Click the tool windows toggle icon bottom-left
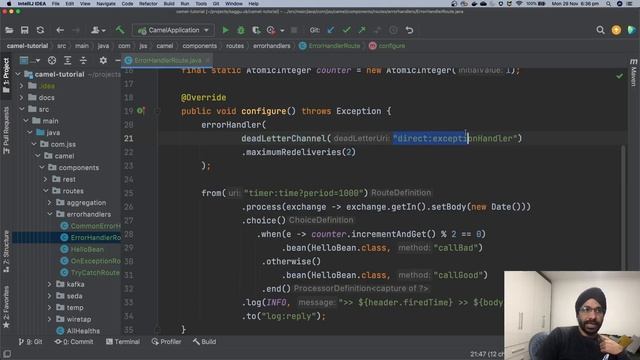This screenshot has width=640, height=360. tap(7, 353)
